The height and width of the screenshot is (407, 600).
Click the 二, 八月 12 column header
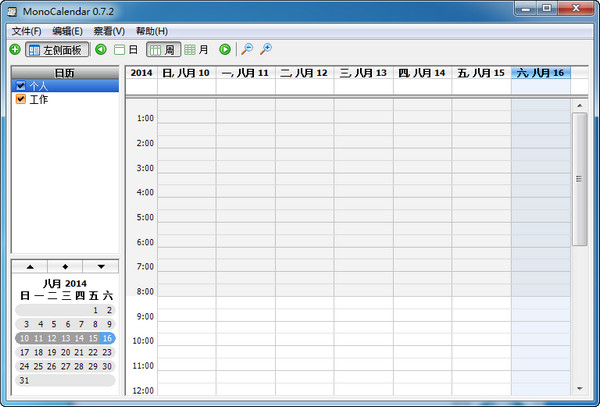point(304,73)
